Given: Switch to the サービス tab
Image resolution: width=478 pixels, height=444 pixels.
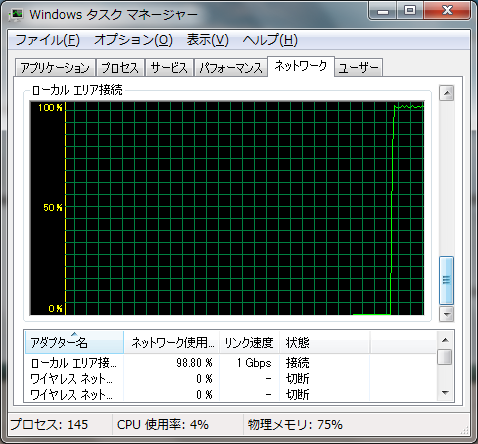Looking at the screenshot, I should click(x=169, y=68).
